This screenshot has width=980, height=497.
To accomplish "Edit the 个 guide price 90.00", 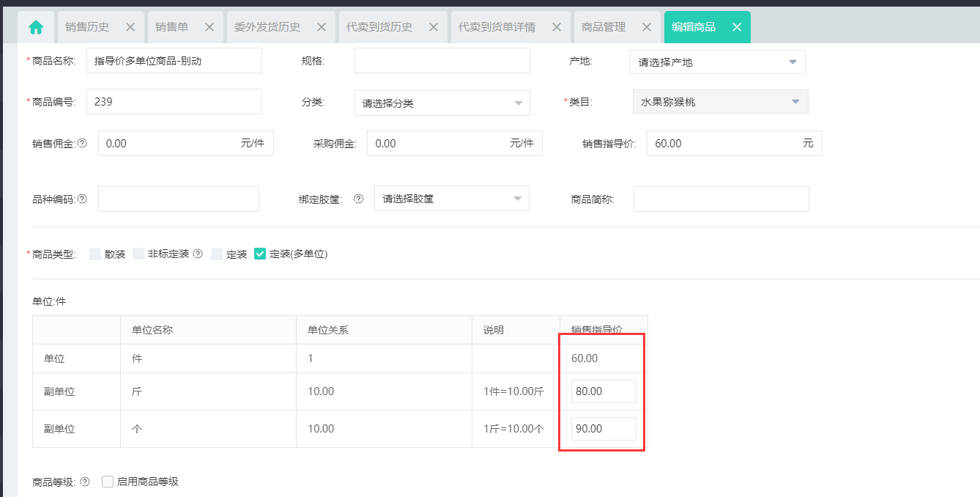I will (604, 429).
